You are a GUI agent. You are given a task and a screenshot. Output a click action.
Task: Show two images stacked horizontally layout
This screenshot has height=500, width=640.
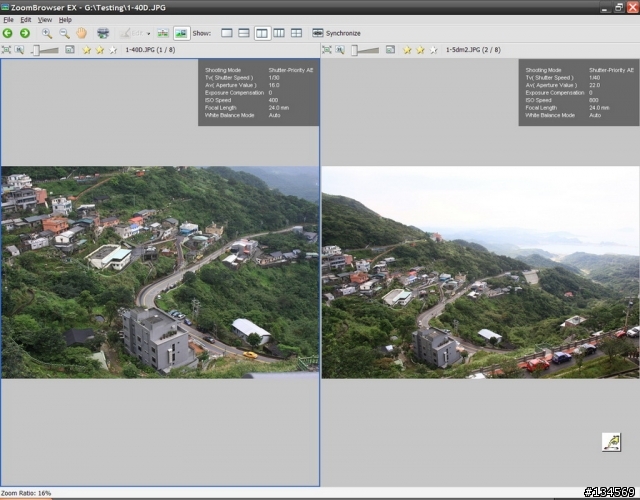click(x=244, y=33)
